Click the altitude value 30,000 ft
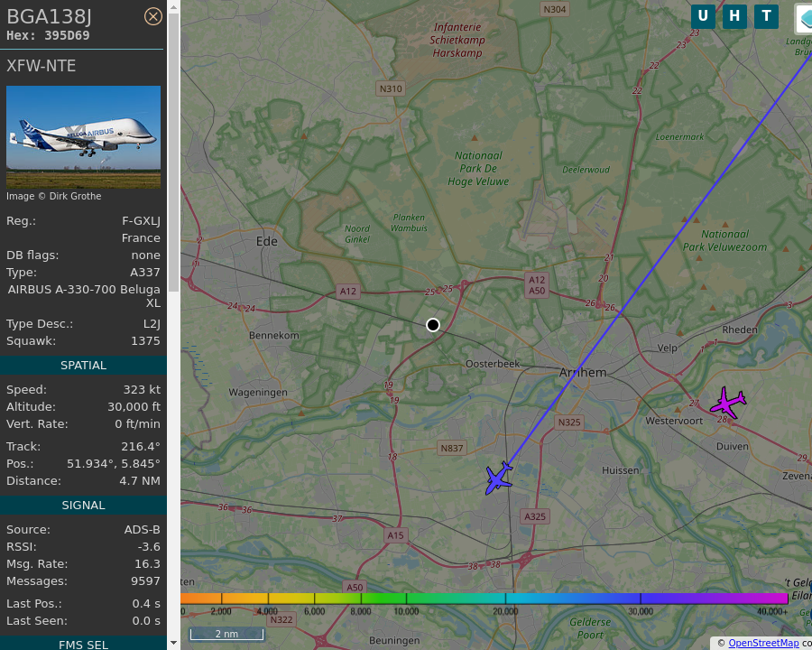Screen dimensions: 812x650 click(x=134, y=407)
